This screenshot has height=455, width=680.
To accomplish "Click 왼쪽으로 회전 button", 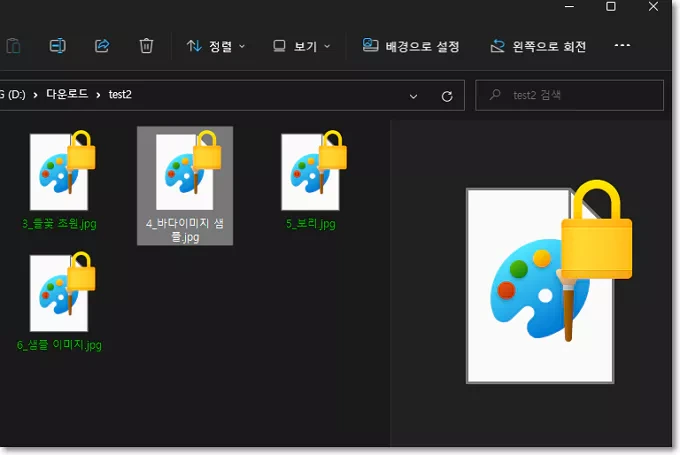I will (538, 46).
